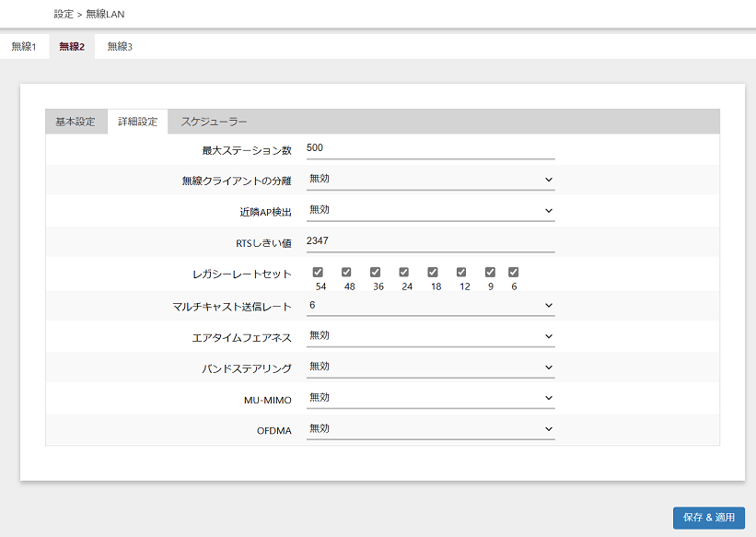Open the MU-MIMO dropdown
This screenshot has height=537, width=756.
point(431,398)
